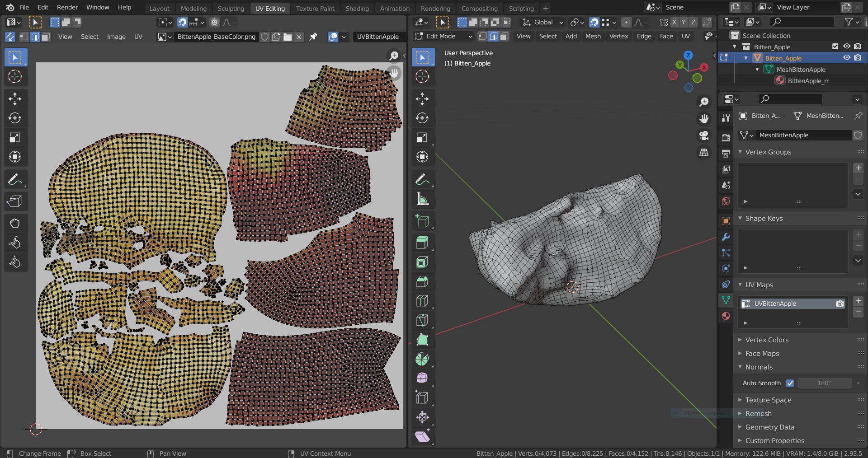
Task: Set UVBittenApple as active render map
Action: pyautogui.click(x=840, y=304)
